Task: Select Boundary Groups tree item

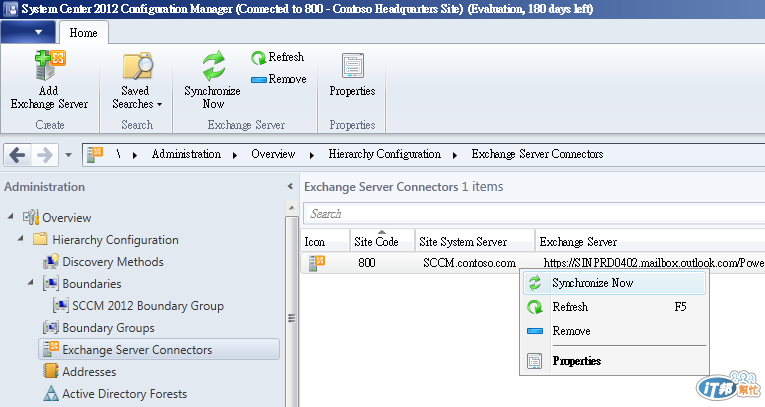Action: coord(108,327)
